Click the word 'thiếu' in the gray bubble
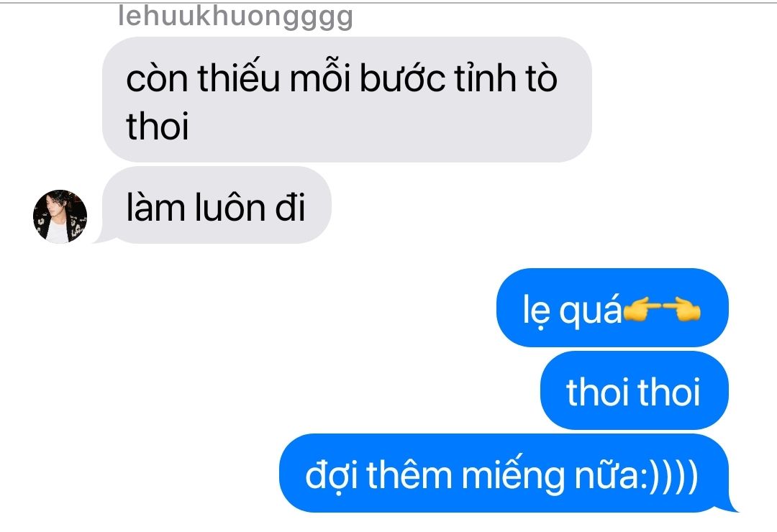The height and width of the screenshot is (532, 777). pos(239,78)
